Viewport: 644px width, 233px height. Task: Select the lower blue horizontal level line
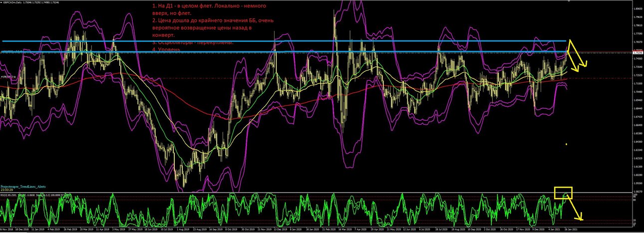point(285,52)
